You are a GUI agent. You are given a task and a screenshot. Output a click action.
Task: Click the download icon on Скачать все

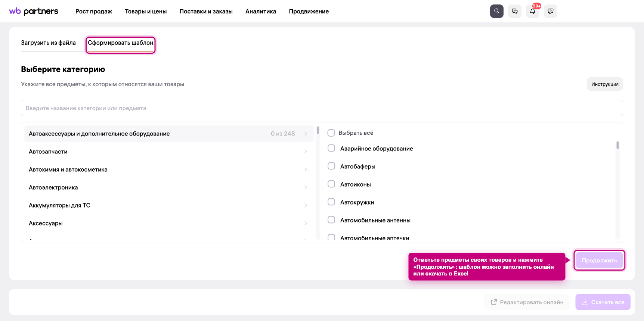coord(585,302)
